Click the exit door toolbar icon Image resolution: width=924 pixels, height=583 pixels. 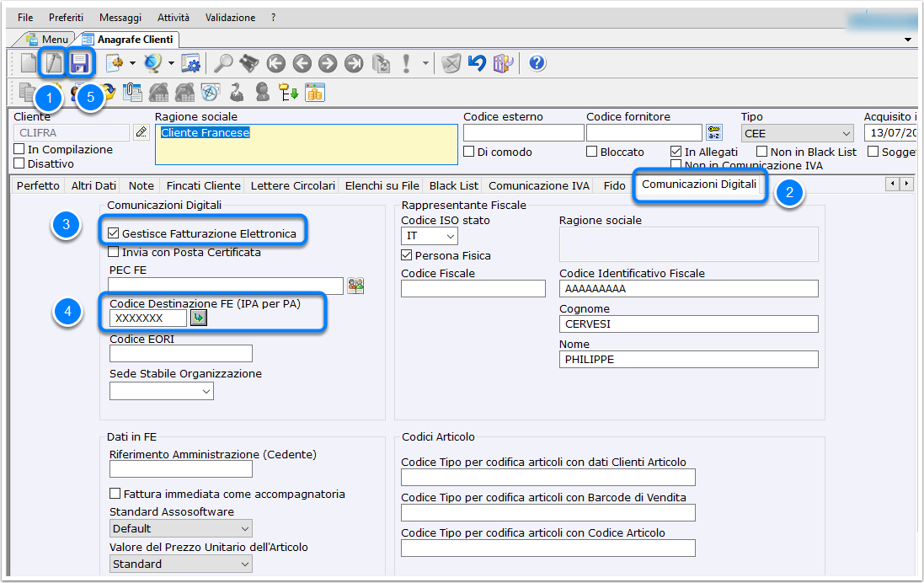[503, 63]
